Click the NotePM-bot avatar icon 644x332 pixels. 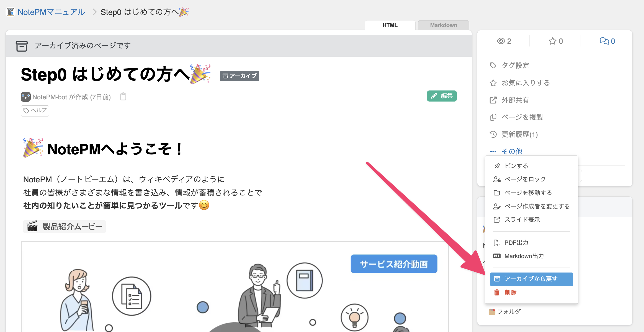[25, 97]
